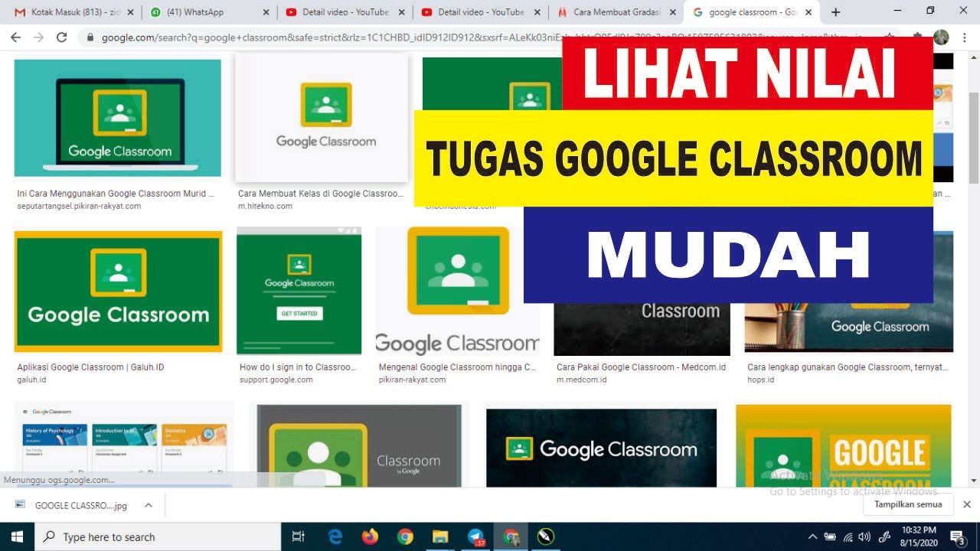Open the yellow GOOGLE CLASSROOM thumbnail
The width and height of the screenshot is (980, 551).
click(x=843, y=446)
